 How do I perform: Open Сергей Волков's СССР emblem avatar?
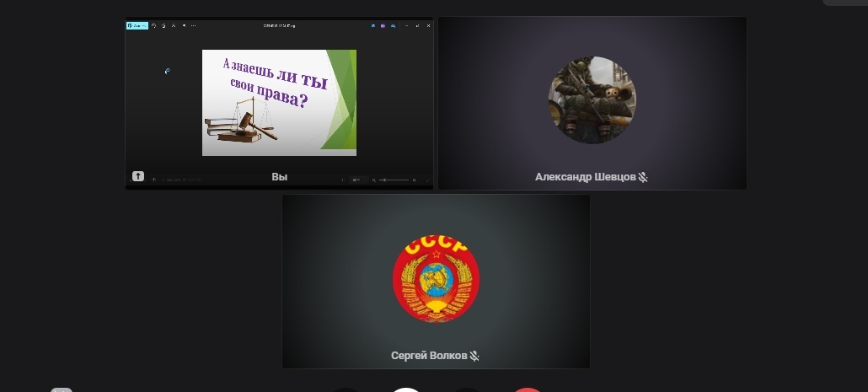click(437, 278)
